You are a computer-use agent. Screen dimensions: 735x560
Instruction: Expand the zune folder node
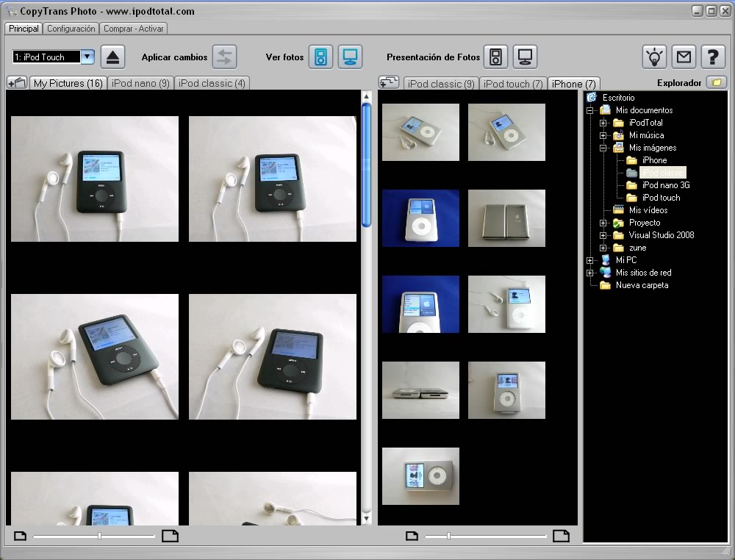603,248
